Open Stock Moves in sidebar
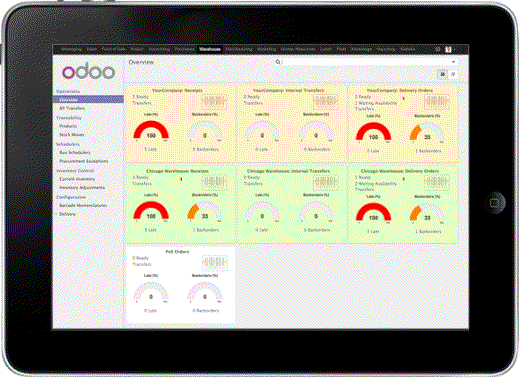 72,135
